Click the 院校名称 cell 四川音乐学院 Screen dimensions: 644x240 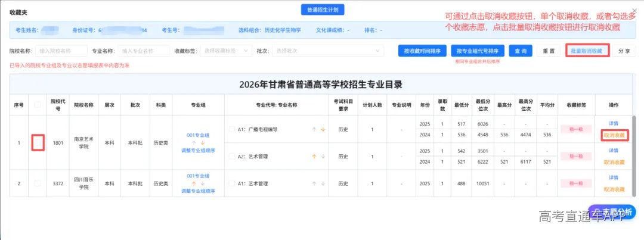pyautogui.click(x=84, y=183)
